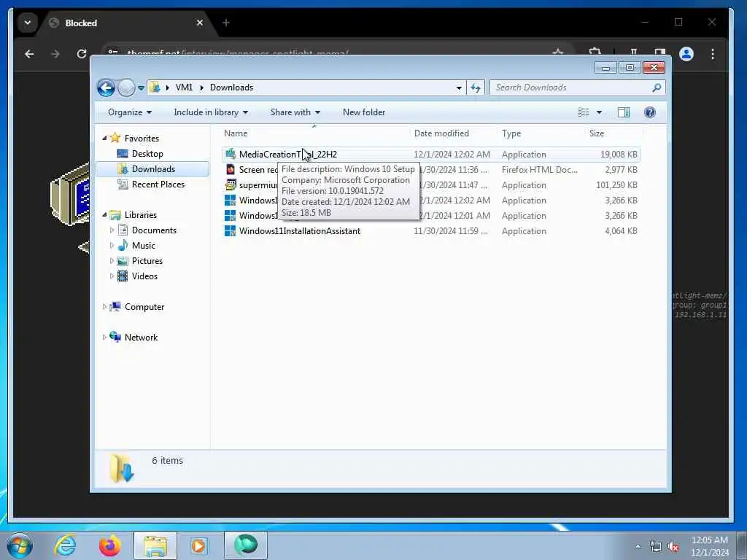
Task: Select Downloads in the navigation pane
Action: (x=152, y=169)
